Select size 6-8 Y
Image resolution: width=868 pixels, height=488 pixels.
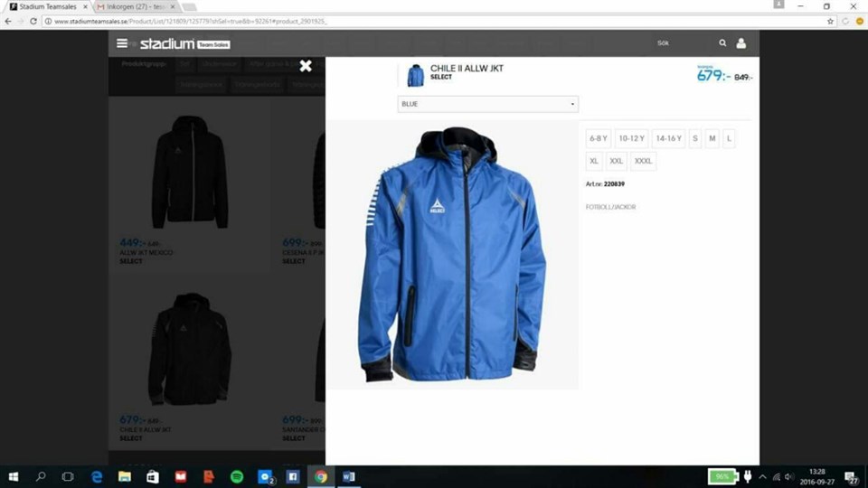click(599, 138)
